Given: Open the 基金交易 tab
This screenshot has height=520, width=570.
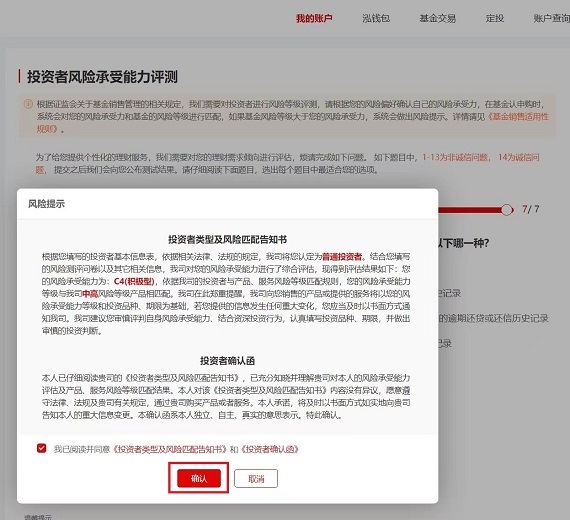Looking at the screenshot, I should [438, 18].
